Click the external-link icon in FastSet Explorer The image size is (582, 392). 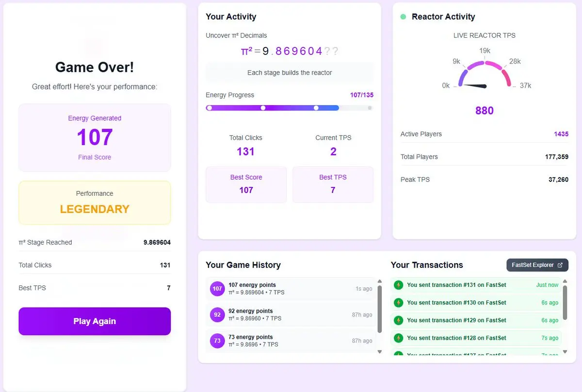(560, 265)
